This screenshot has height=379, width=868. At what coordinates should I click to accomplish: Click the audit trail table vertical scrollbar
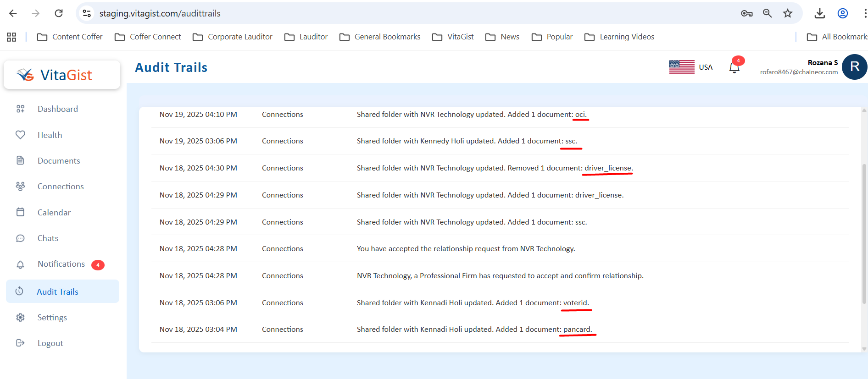point(864,234)
